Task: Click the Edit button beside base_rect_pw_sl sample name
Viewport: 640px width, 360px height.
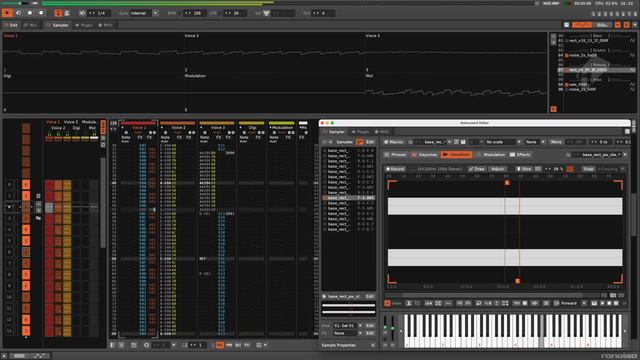Action: pyautogui.click(x=370, y=296)
